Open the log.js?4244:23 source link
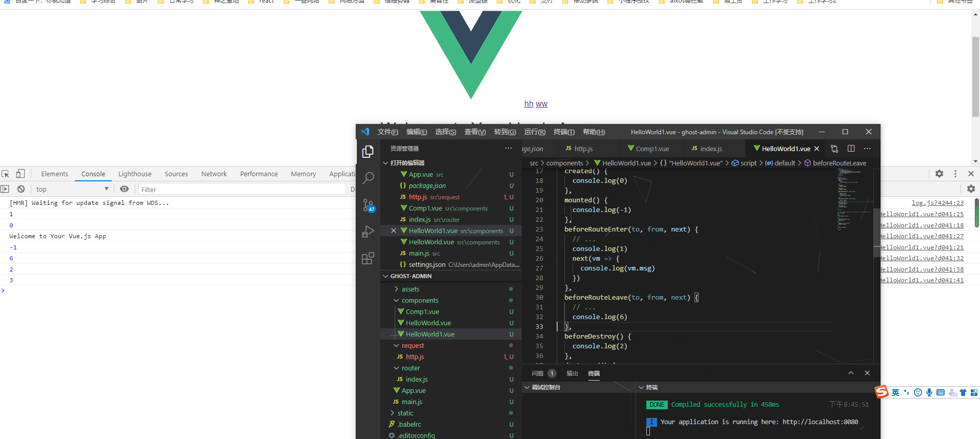 [x=937, y=203]
